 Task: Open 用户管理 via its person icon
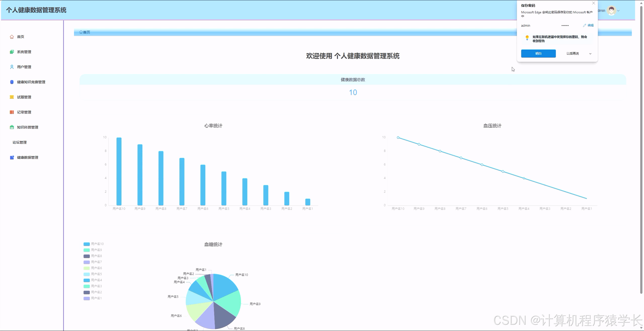[12, 67]
